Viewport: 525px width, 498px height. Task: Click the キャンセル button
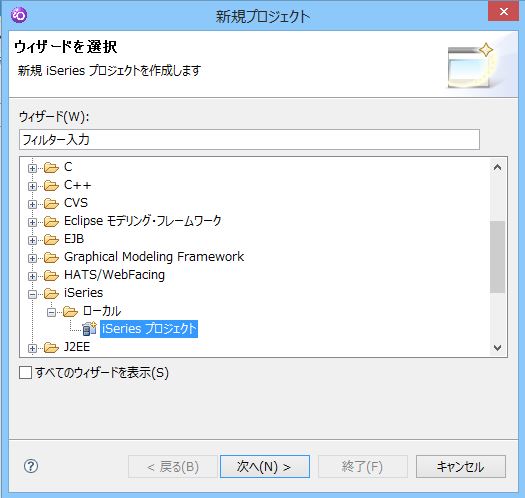point(461,467)
